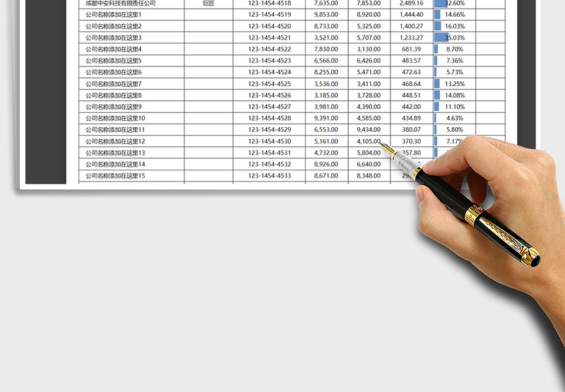This screenshot has width=565, height=392.
Task: Select cell 成都中安科技有限责任公司
Action: pos(131,4)
